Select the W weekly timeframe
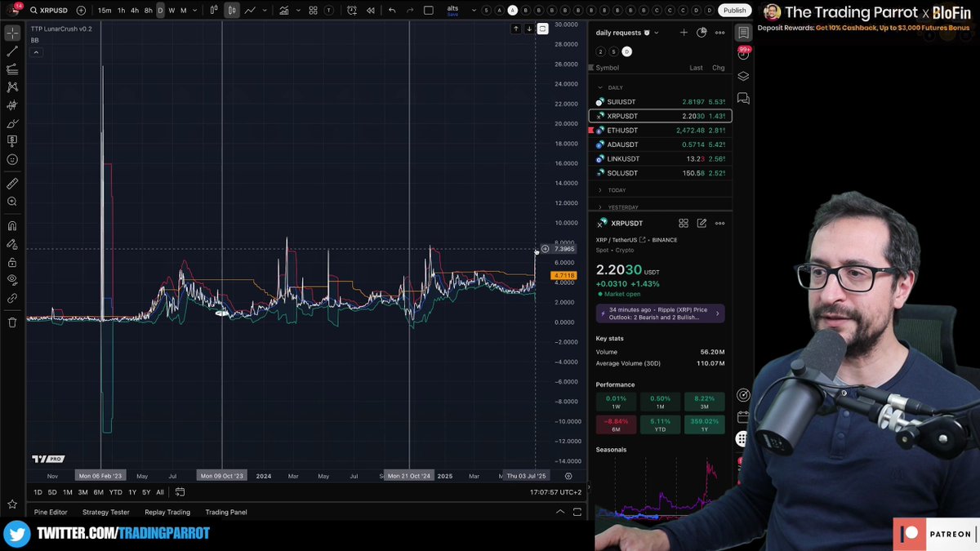This screenshot has height=551, width=980. (171, 11)
